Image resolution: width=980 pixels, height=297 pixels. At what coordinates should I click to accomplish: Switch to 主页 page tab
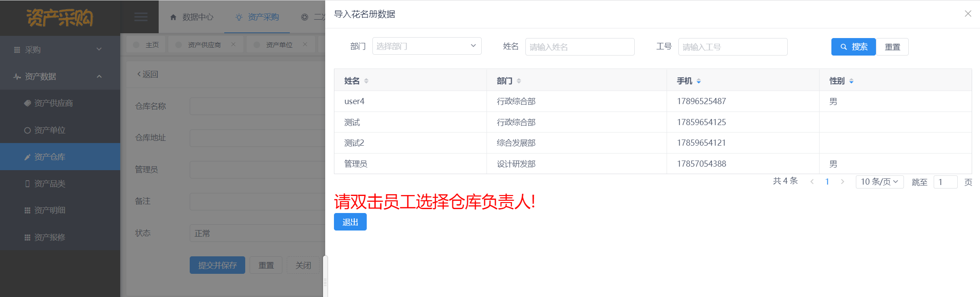[146, 45]
